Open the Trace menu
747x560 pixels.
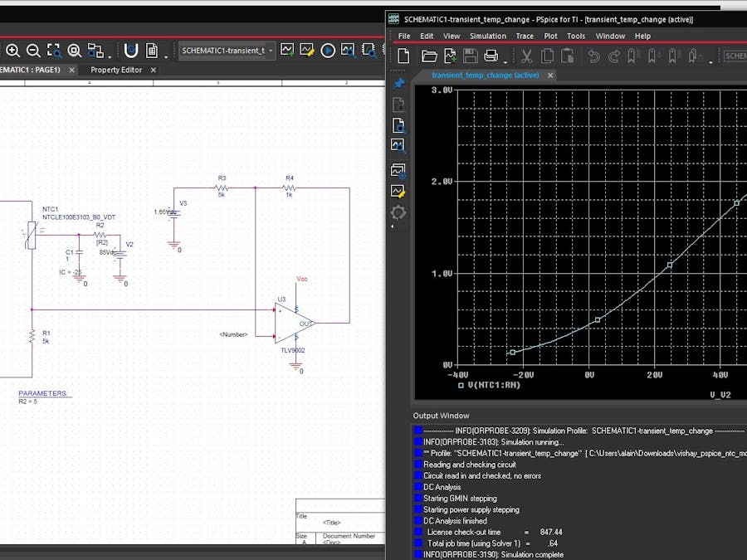click(525, 36)
